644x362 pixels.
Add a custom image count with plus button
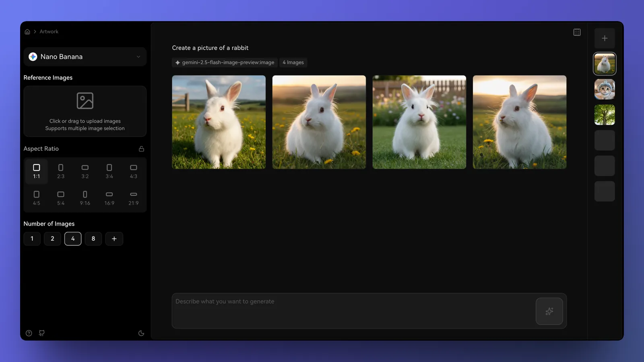click(114, 239)
